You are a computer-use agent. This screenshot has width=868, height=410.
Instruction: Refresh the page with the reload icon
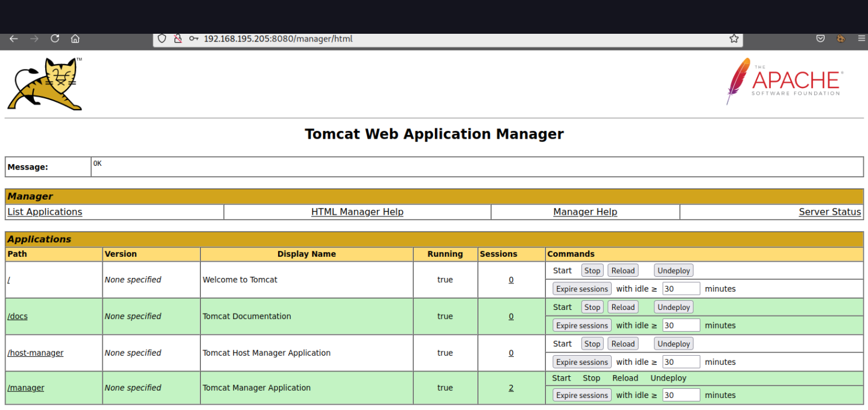point(54,38)
